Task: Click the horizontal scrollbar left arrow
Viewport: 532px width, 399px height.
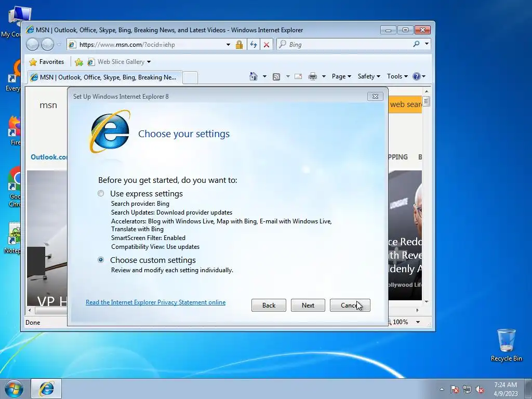Action: pyautogui.click(x=30, y=310)
